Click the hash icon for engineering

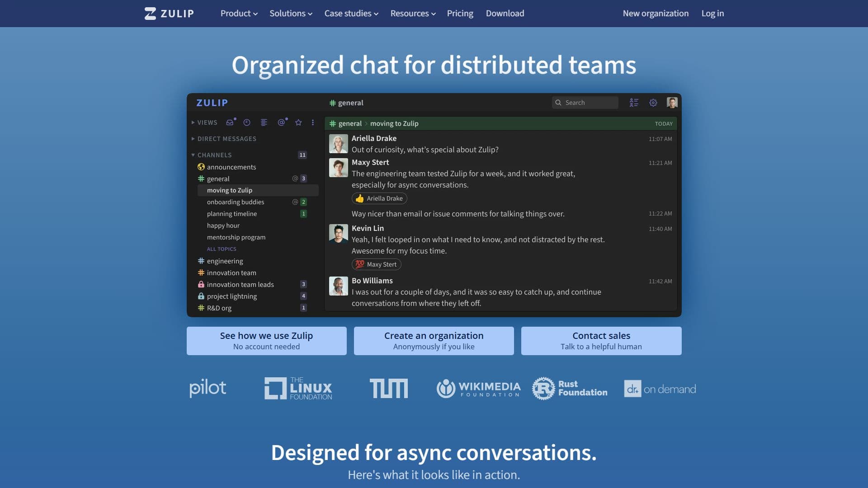tap(201, 261)
